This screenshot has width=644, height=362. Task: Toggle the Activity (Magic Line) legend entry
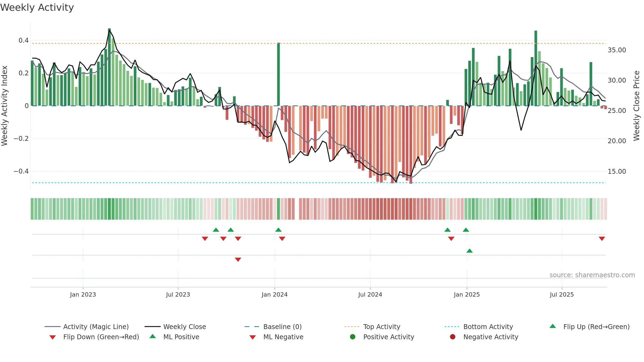87,327
